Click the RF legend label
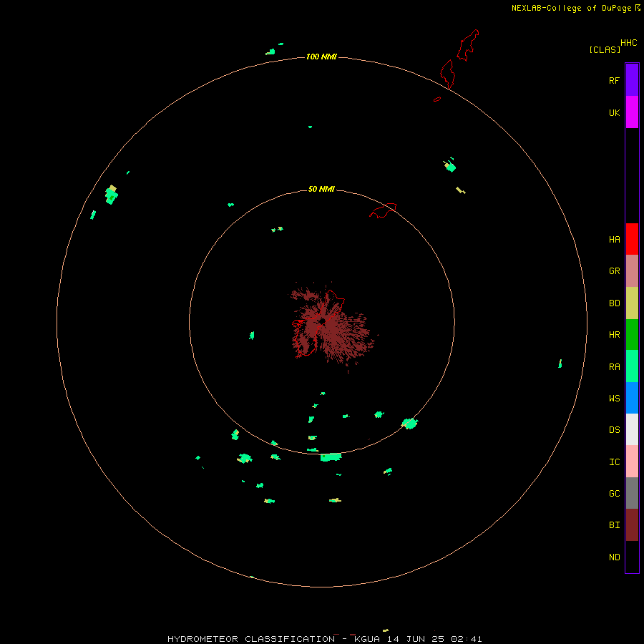644x644 pixels. 614,80
